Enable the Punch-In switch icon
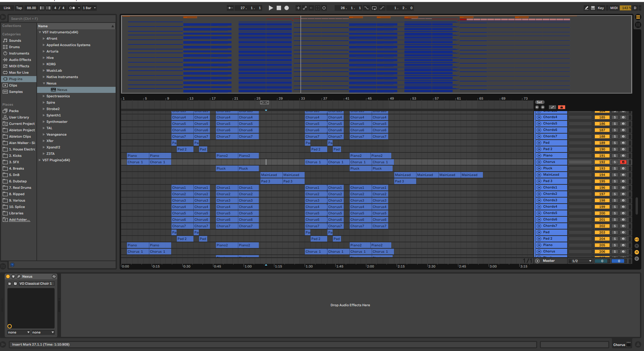Viewport: 644px width, 351px height. pyautogui.click(x=366, y=8)
